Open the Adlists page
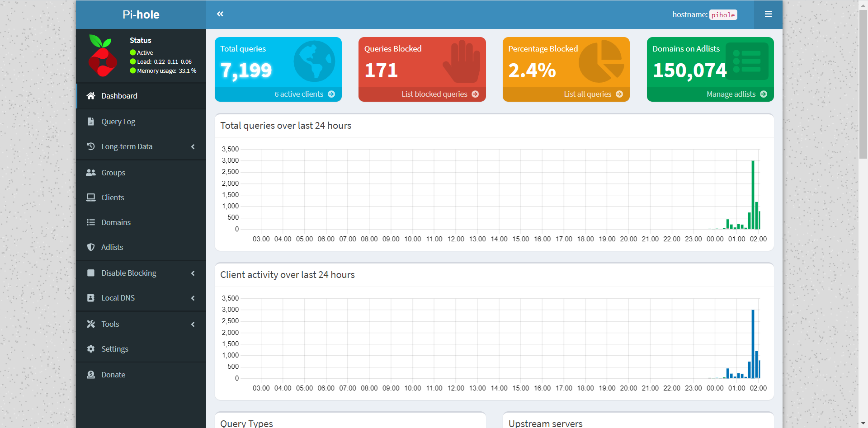 coord(141,247)
